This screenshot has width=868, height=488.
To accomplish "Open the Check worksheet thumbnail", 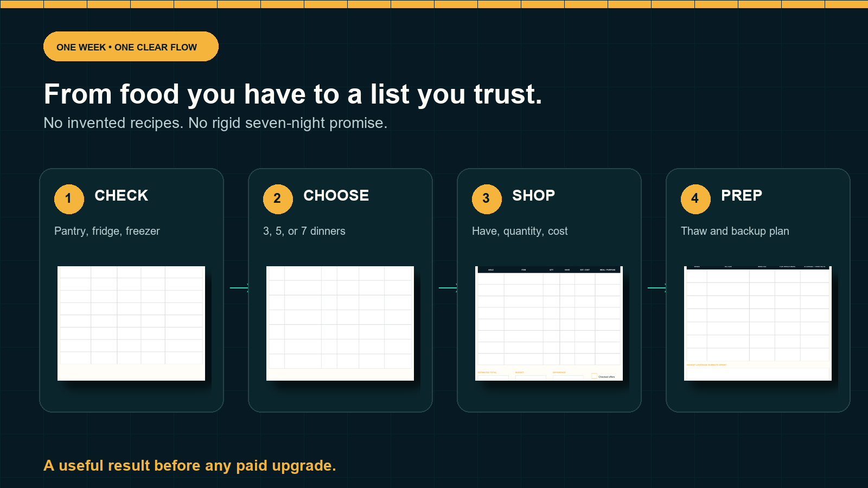I will click(131, 323).
